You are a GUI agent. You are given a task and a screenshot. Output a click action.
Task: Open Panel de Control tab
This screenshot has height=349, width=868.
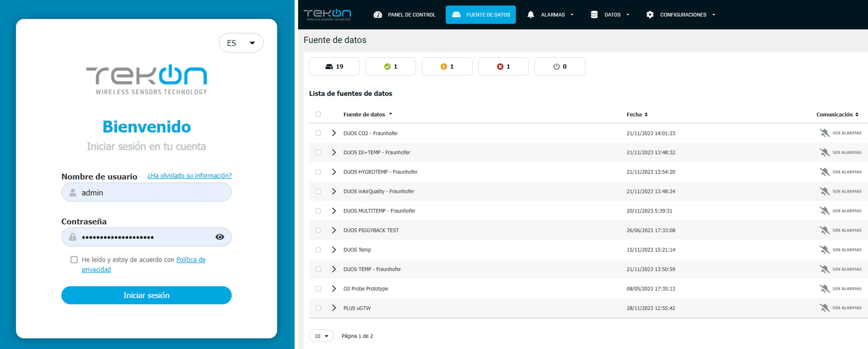tap(404, 15)
